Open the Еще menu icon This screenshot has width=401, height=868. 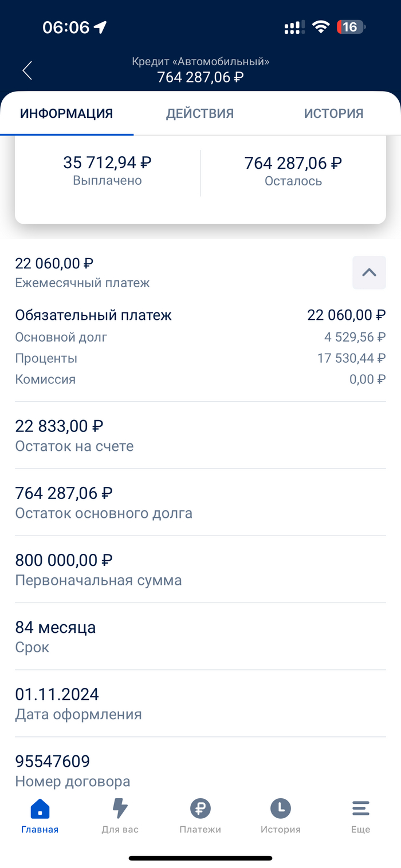(x=360, y=809)
